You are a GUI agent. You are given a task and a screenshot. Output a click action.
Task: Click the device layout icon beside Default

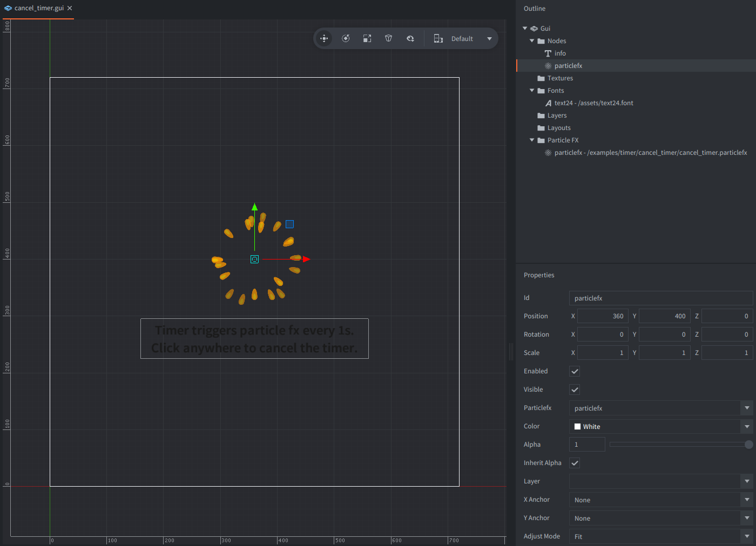tap(438, 38)
